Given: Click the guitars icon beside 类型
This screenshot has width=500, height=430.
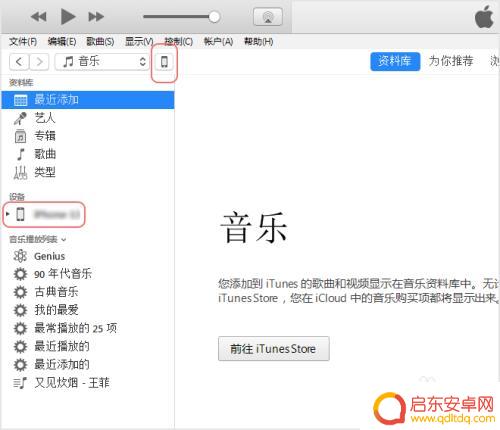Looking at the screenshot, I should pos(20,172).
